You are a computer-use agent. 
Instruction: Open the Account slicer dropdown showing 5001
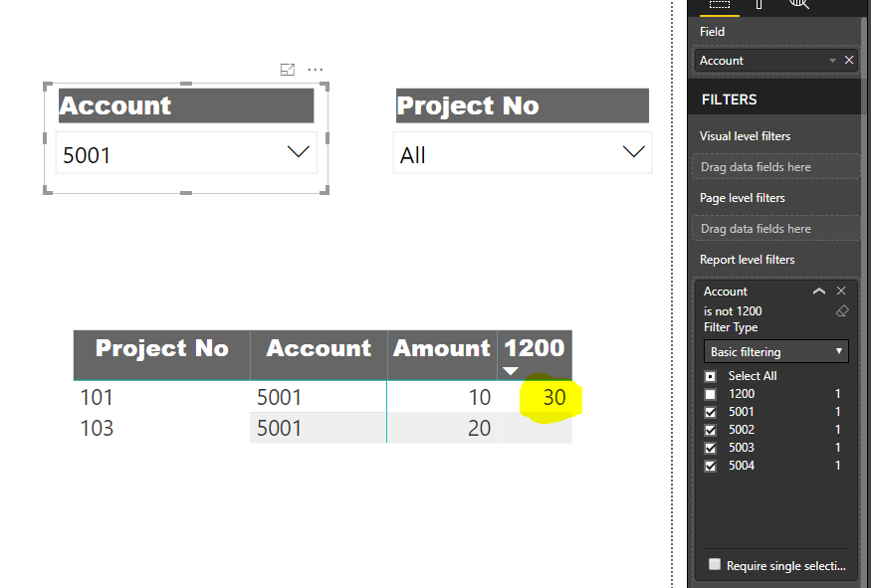pos(186,152)
